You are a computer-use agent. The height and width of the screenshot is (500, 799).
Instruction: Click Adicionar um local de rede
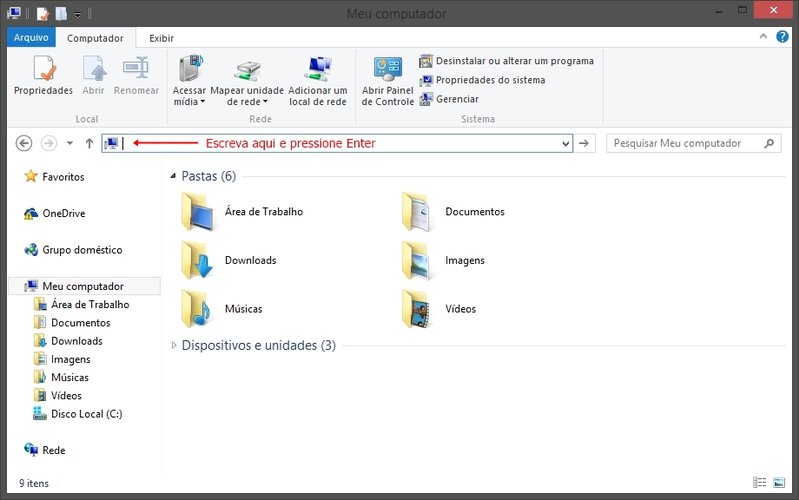[318, 81]
